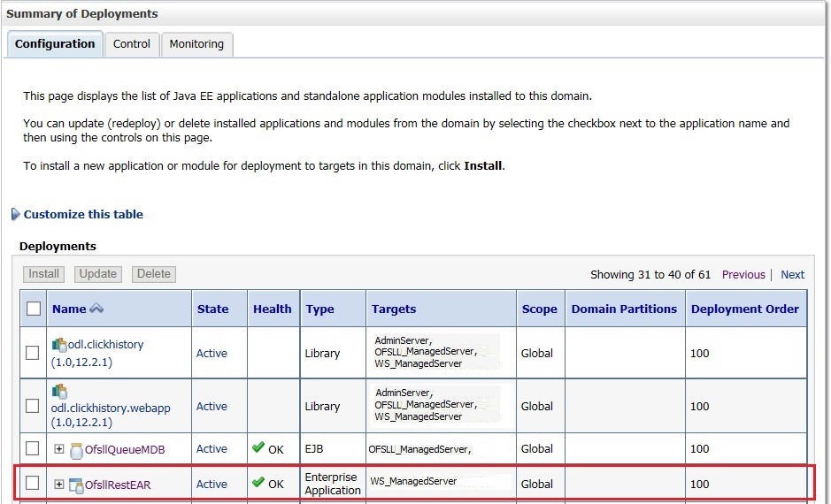Click the EJB type cell
This screenshot has height=504, width=831.
click(x=314, y=449)
